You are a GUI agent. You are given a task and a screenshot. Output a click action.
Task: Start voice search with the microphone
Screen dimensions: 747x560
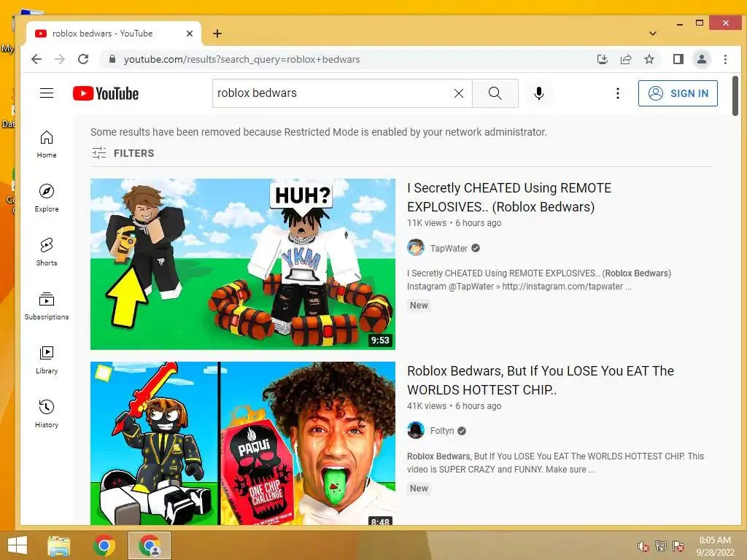click(x=539, y=93)
